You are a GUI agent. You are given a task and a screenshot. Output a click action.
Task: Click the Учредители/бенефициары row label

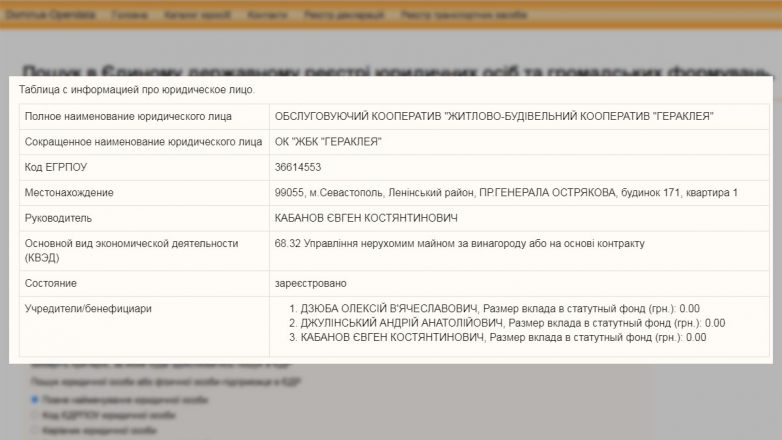pos(88,309)
